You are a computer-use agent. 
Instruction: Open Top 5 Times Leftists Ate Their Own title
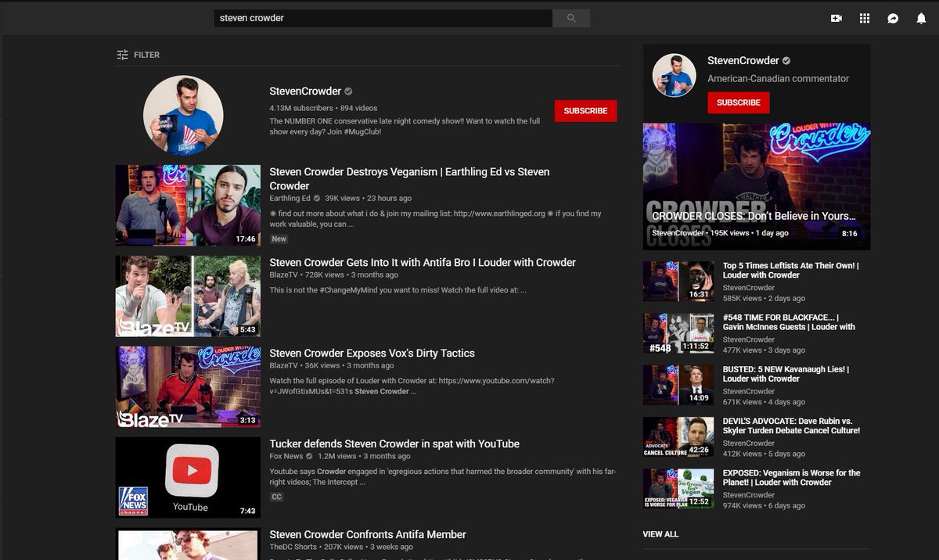790,271
